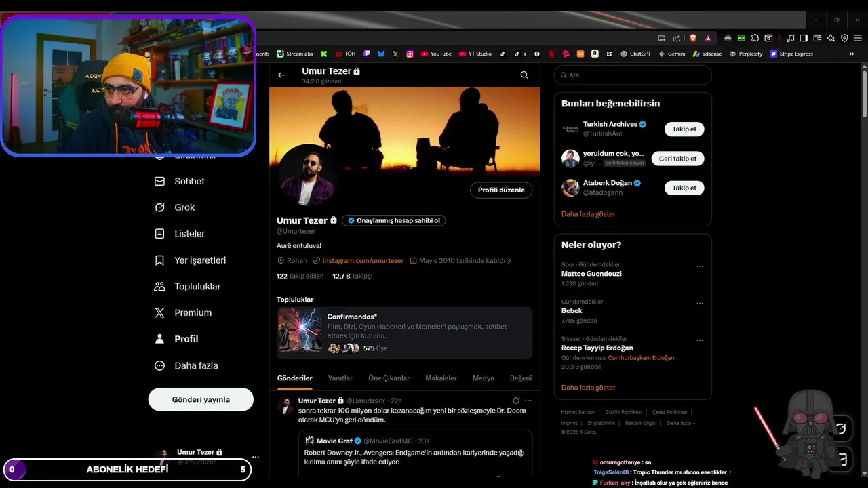
Task: Open Premium from the sidebar
Action: point(183,312)
